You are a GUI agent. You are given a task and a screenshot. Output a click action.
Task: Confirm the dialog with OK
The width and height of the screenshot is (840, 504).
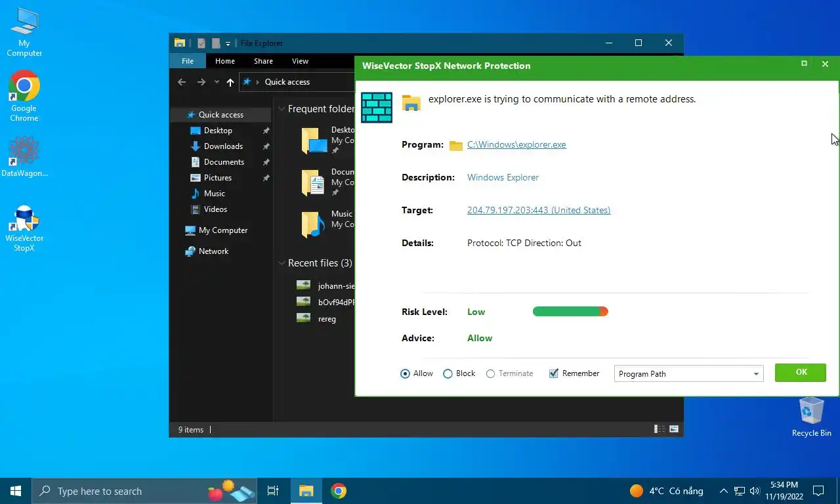pyautogui.click(x=801, y=372)
